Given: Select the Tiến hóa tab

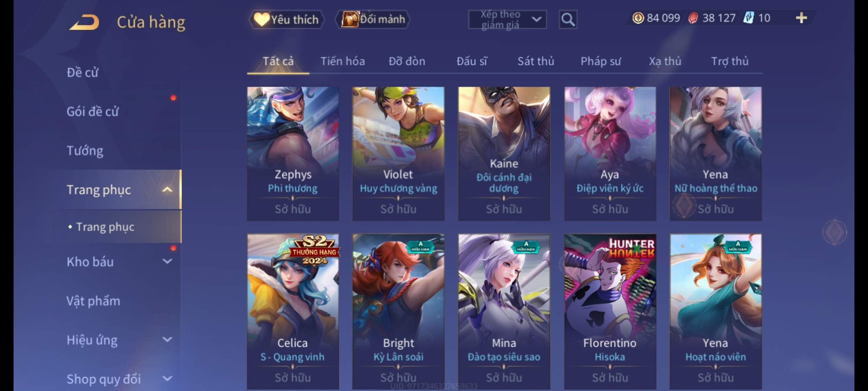Looking at the screenshot, I should coord(342,61).
